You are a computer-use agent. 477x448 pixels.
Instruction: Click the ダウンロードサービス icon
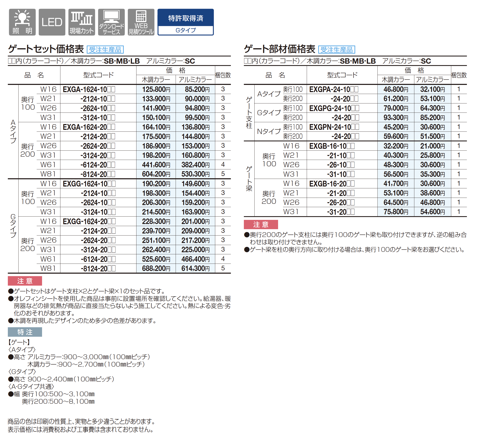click(111, 22)
